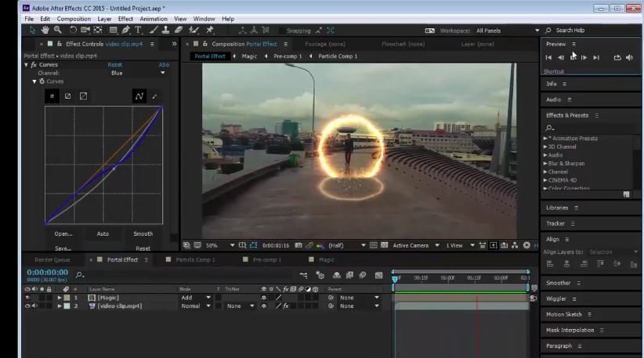Open the 1 View layout dropdown
The width and height of the screenshot is (644, 358).
click(461, 245)
